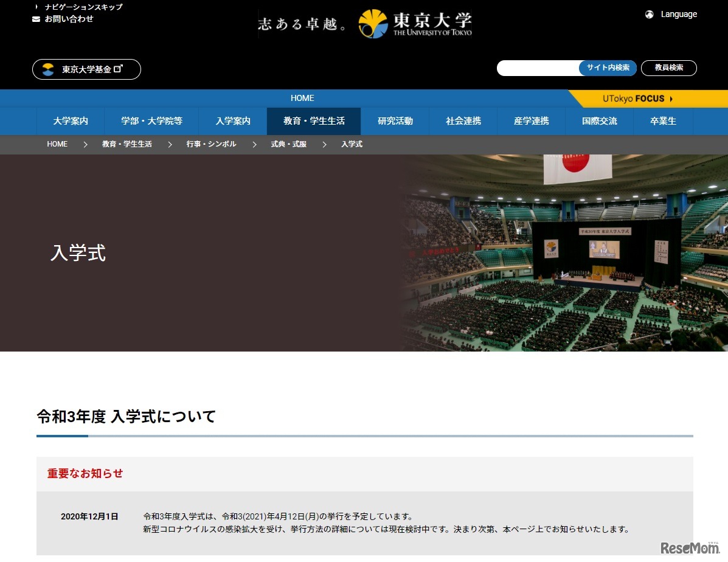
Task: Open the 国際交流 navigation menu
Action: (x=599, y=121)
